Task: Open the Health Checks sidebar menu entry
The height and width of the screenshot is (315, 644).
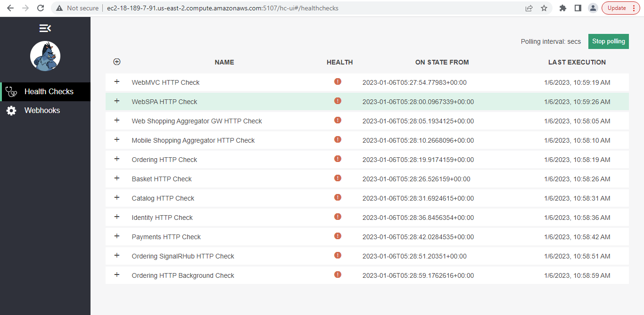Action: (x=49, y=91)
